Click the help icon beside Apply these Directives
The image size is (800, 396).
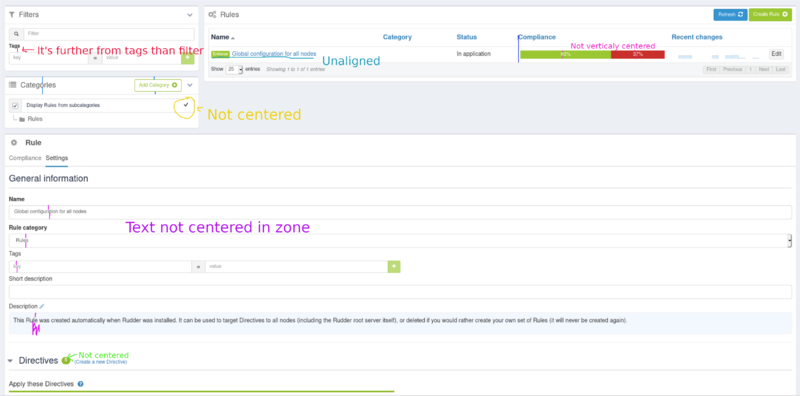pos(81,384)
